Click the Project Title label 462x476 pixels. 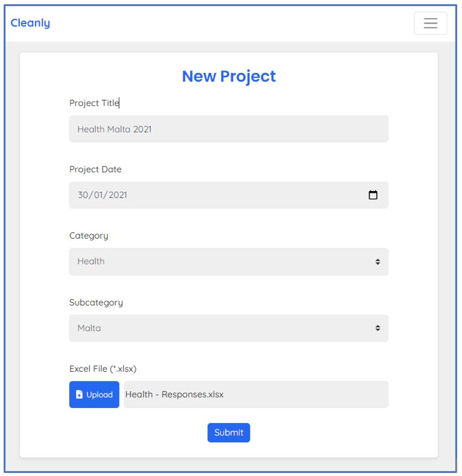tap(94, 103)
